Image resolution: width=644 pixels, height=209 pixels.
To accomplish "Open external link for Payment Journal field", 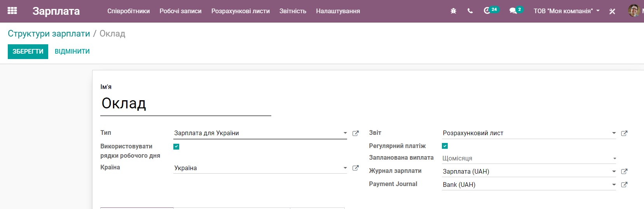I will [624, 185].
